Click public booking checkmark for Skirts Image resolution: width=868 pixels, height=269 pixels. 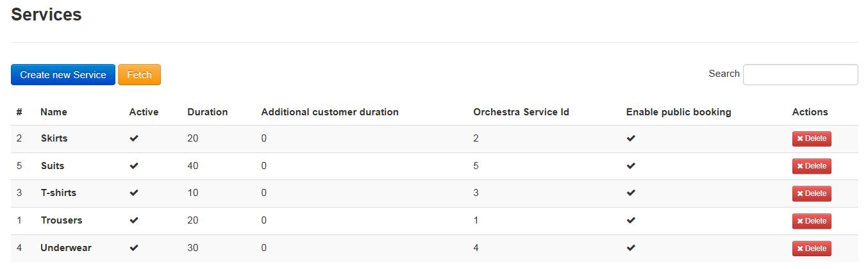point(631,138)
